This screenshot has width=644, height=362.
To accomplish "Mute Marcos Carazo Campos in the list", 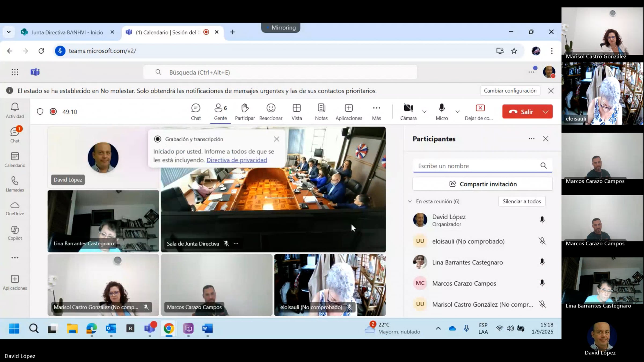I will point(542,283).
